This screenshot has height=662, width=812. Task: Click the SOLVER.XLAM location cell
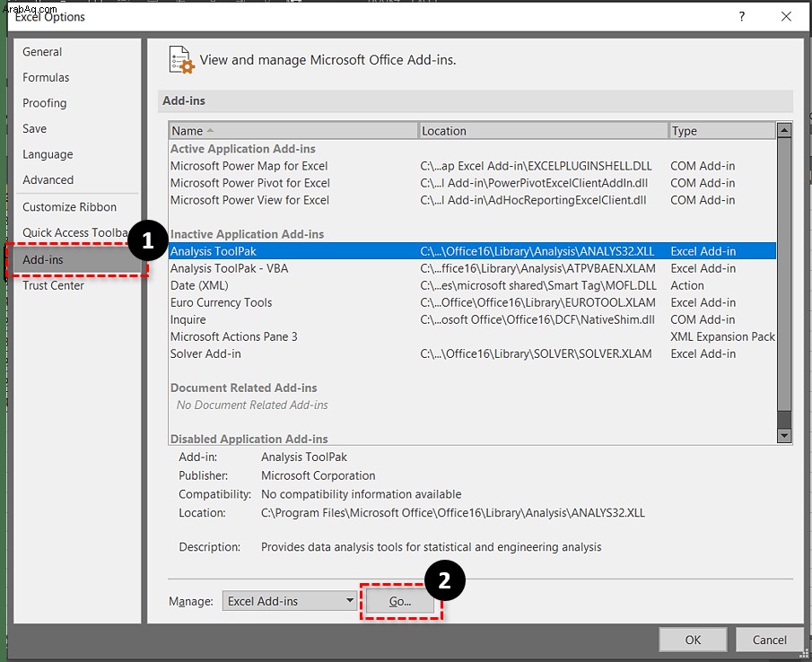coord(536,354)
